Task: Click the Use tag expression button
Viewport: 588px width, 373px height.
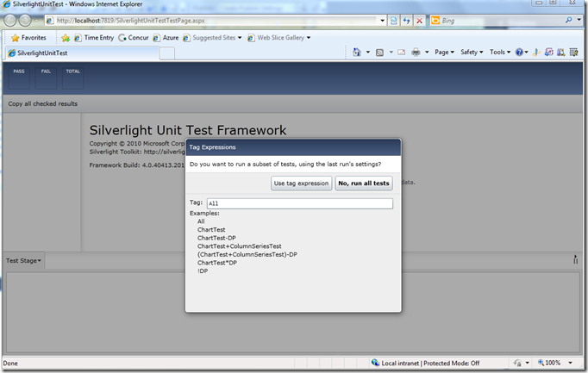Action: point(301,183)
